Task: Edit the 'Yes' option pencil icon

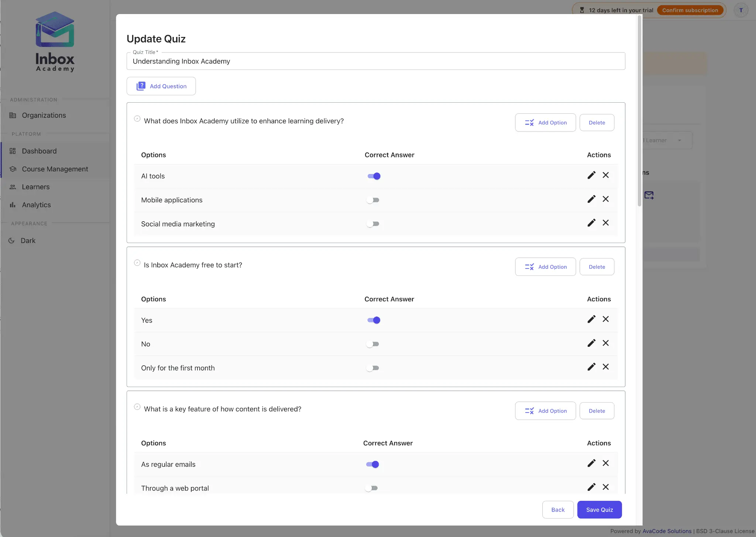Action: point(591,319)
